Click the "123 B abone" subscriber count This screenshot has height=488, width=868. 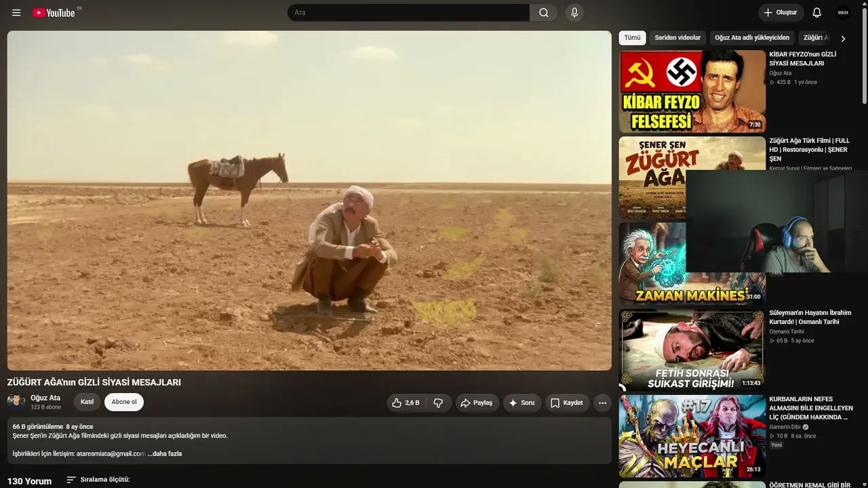coord(45,407)
